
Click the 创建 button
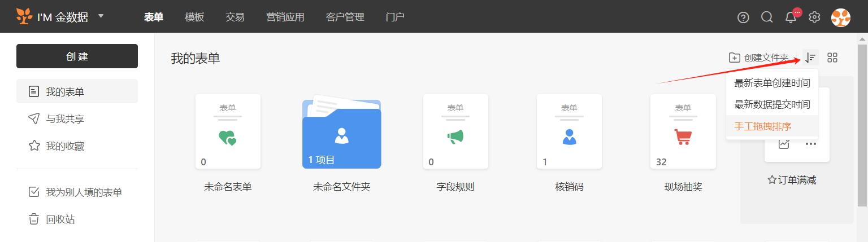pos(77,56)
